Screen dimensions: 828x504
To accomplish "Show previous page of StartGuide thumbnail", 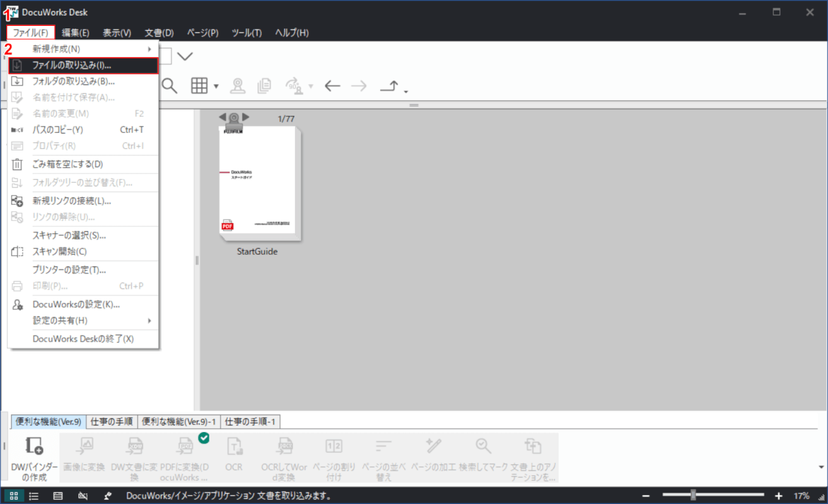I will tap(223, 117).
